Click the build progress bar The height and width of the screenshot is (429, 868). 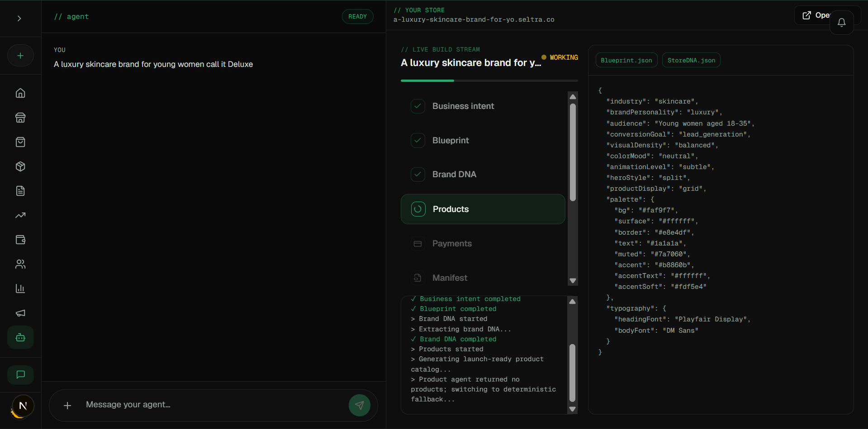click(x=489, y=80)
